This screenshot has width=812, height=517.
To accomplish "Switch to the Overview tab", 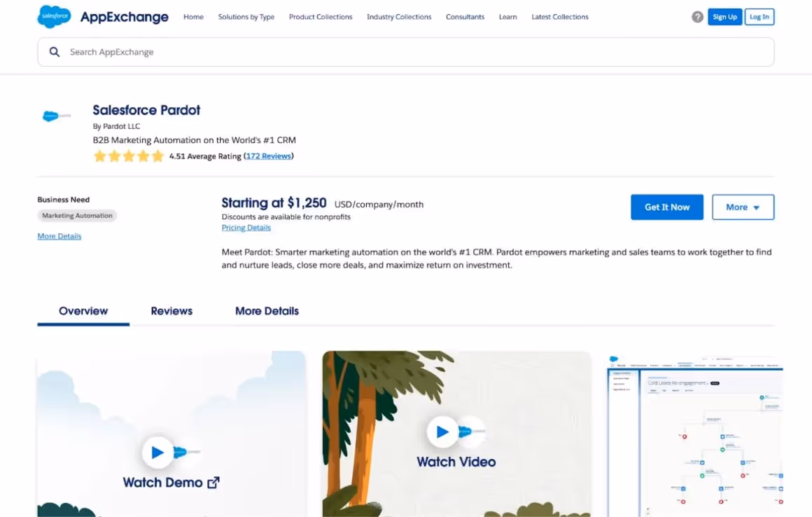I will pyautogui.click(x=83, y=311).
